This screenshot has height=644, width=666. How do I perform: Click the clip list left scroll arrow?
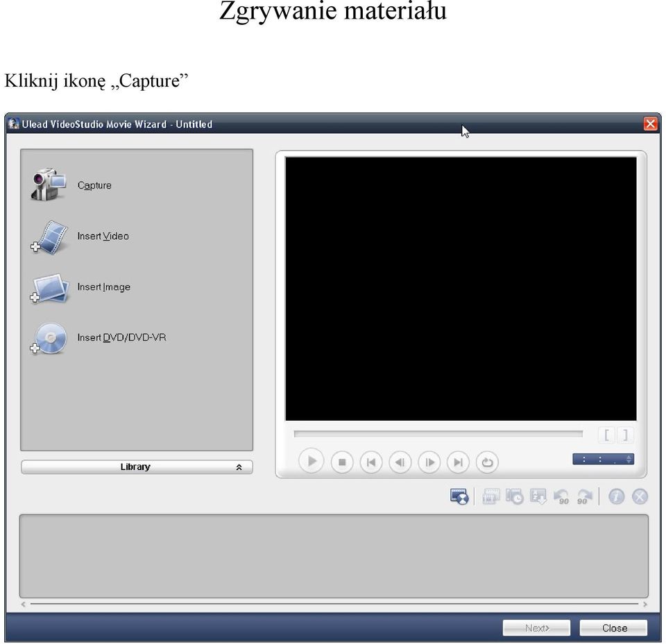pos(23,604)
